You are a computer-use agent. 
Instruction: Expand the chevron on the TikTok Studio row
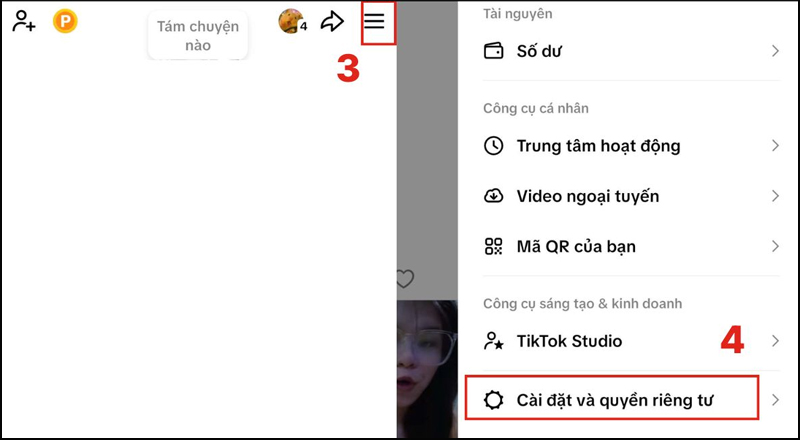pyautogui.click(x=776, y=341)
